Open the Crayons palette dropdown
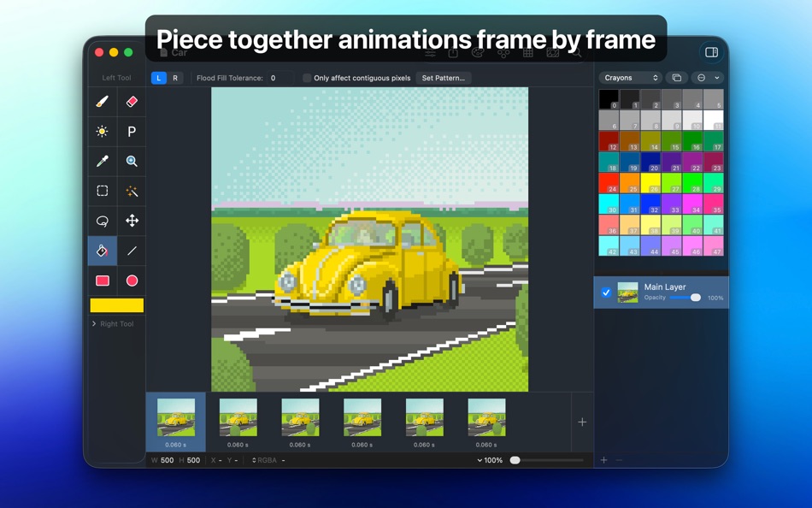Screen dimensions: 812x508 click(630, 77)
